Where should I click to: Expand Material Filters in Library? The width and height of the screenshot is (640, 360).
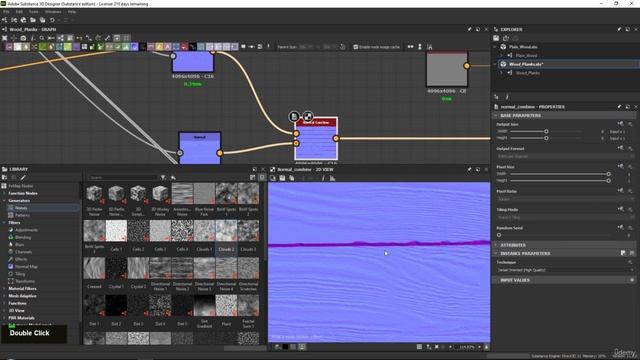tap(4, 289)
